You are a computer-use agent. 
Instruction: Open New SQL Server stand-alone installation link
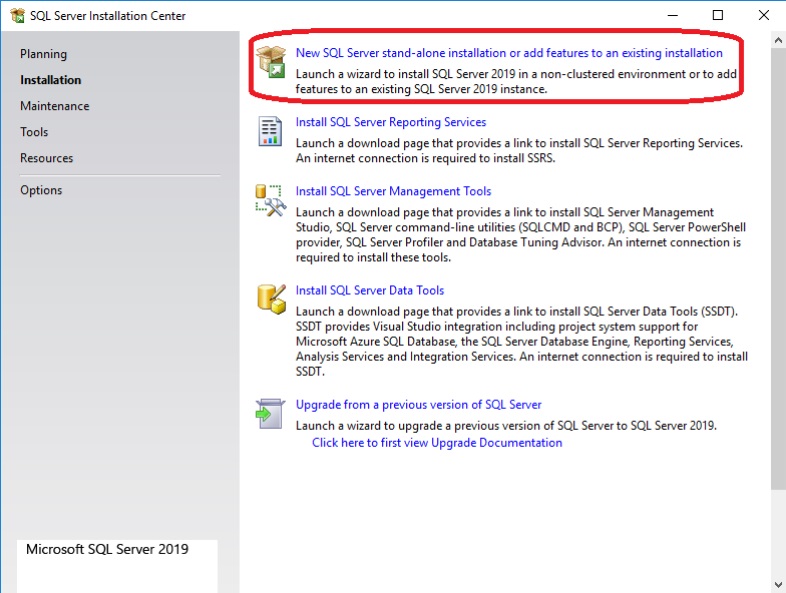point(509,53)
